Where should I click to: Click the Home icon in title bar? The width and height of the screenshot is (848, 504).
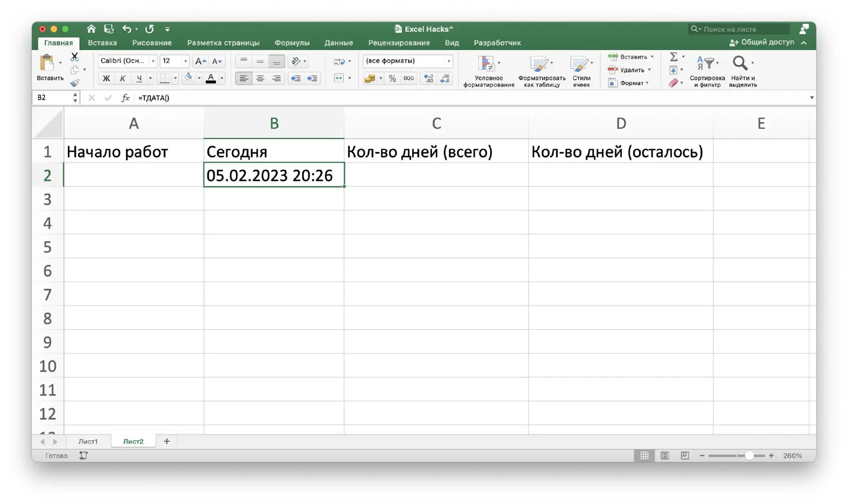pyautogui.click(x=91, y=29)
